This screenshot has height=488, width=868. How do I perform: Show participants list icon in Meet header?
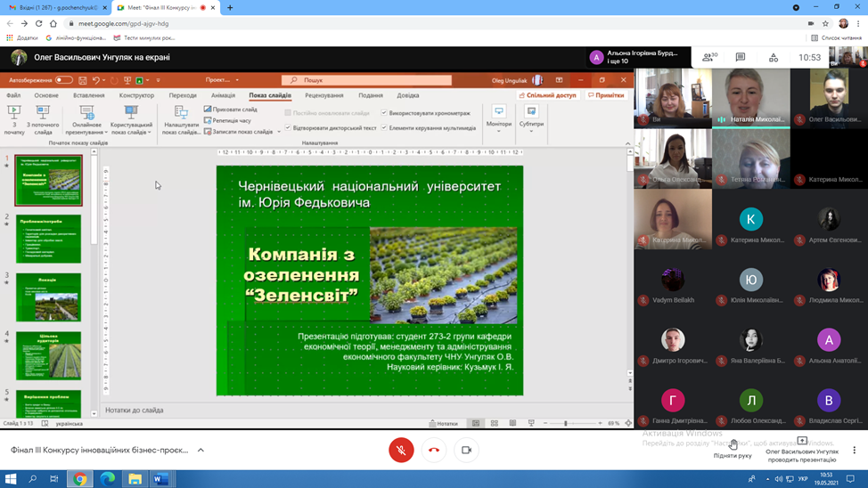click(x=709, y=57)
